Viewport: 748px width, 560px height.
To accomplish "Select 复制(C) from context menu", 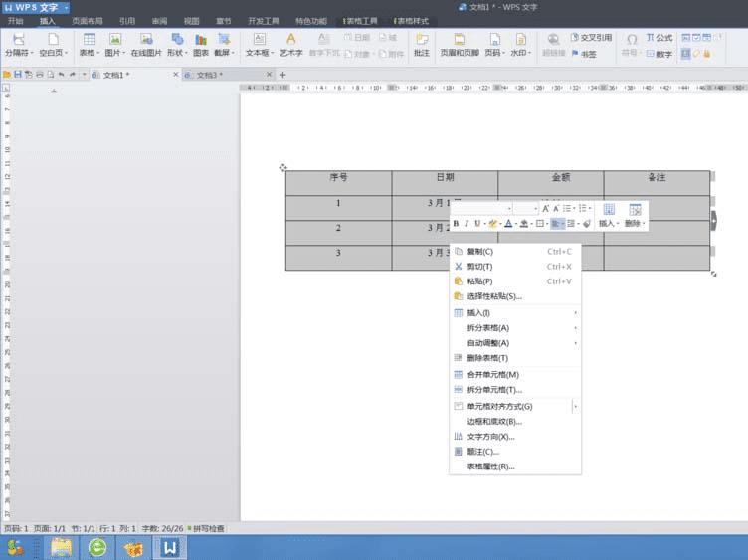I will click(515, 252).
